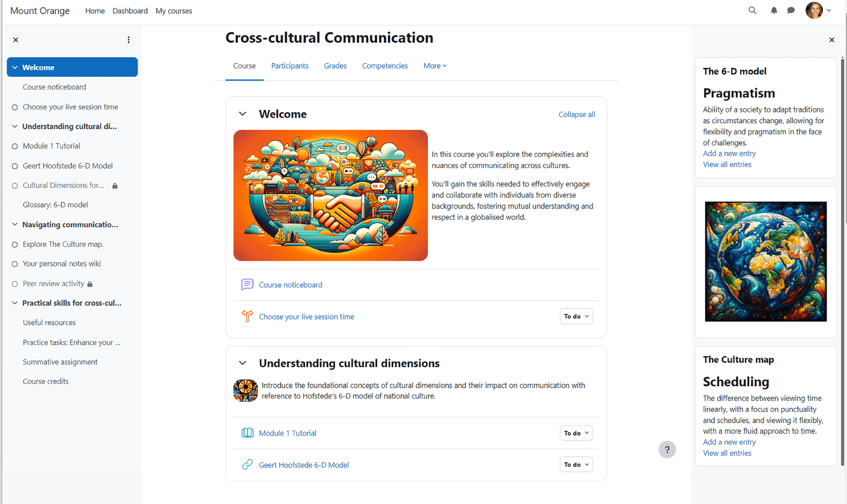Click the Course noticeboard forum icon
The height and width of the screenshot is (504, 847).
[x=247, y=285]
